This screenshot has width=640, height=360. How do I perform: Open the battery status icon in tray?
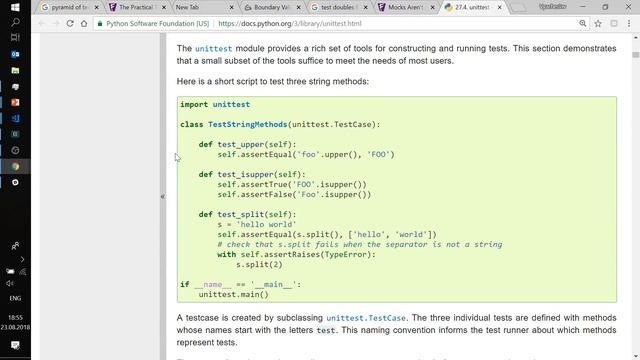pos(10,271)
